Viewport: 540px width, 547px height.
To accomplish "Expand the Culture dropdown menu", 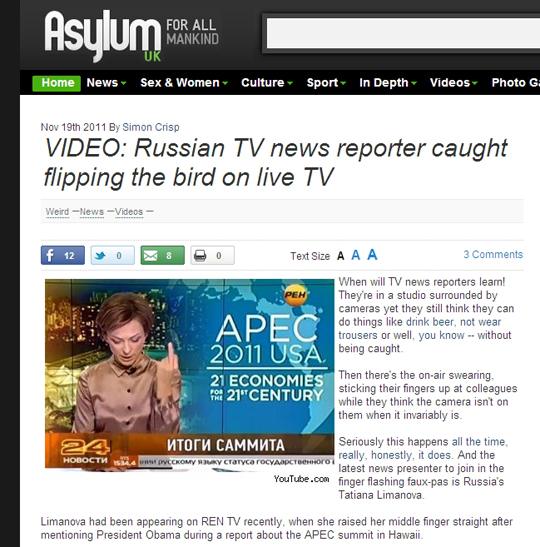I will click(x=267, y=83).
